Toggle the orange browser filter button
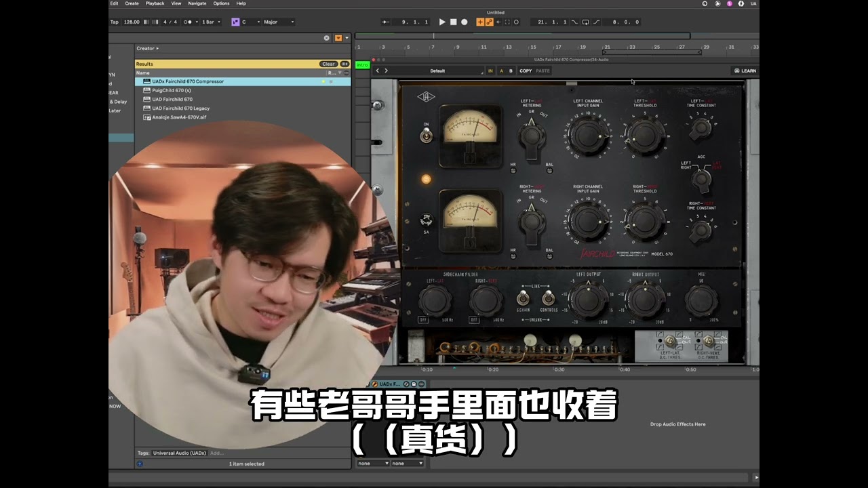The height and width of the screenshot is (488, 868). point(338,38)
